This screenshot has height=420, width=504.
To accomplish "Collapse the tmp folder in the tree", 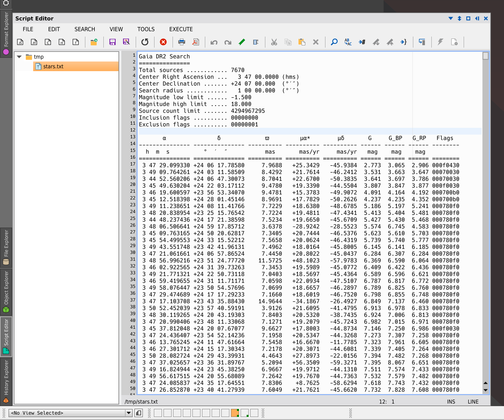I will (19, 57).
